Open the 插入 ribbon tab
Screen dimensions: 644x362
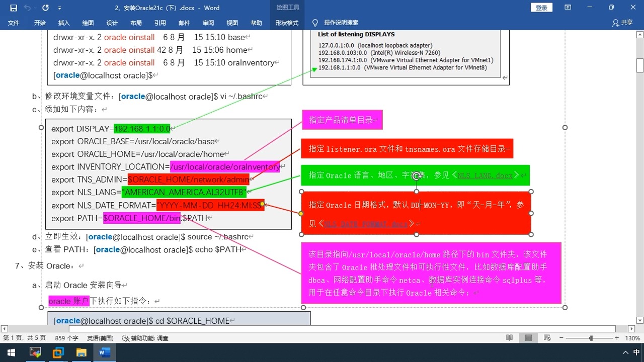64,23
